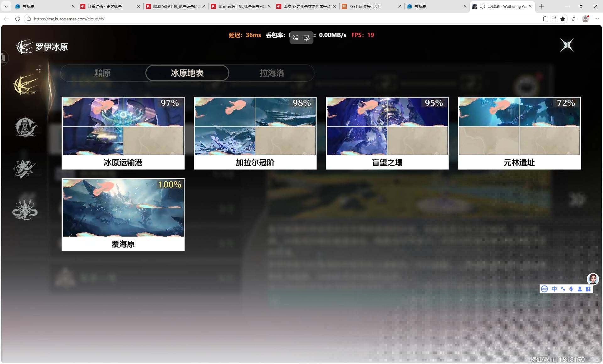Viewport: 603px width, 364px height.
Task: Open a new browser tab
Action: coord(541,6)
